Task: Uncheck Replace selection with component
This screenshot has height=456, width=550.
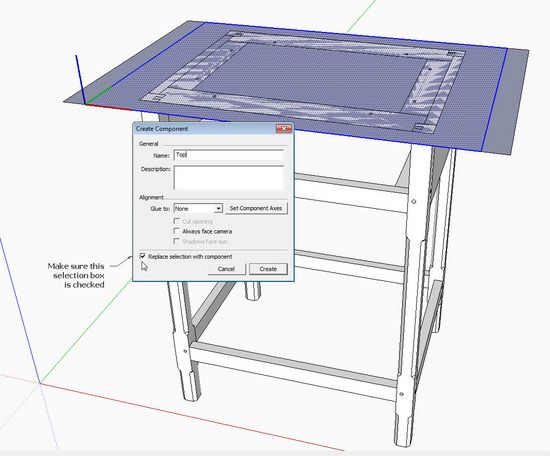Action: (x=143, y=256)
